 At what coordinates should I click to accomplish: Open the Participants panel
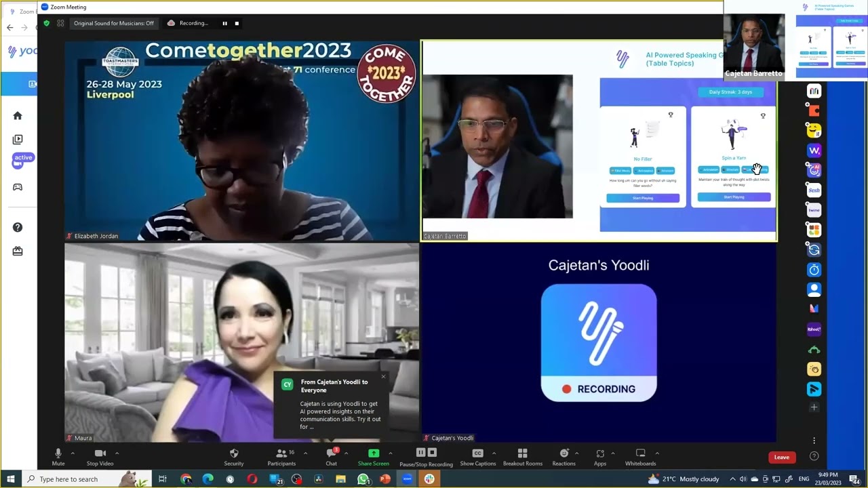[281, 457]
